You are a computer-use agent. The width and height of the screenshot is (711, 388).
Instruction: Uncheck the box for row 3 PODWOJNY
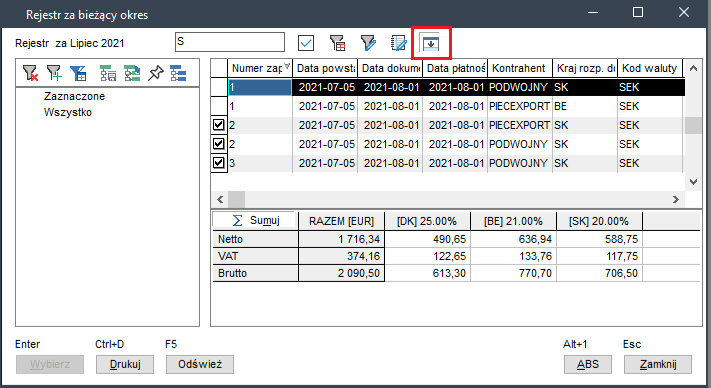pos(219,162)
